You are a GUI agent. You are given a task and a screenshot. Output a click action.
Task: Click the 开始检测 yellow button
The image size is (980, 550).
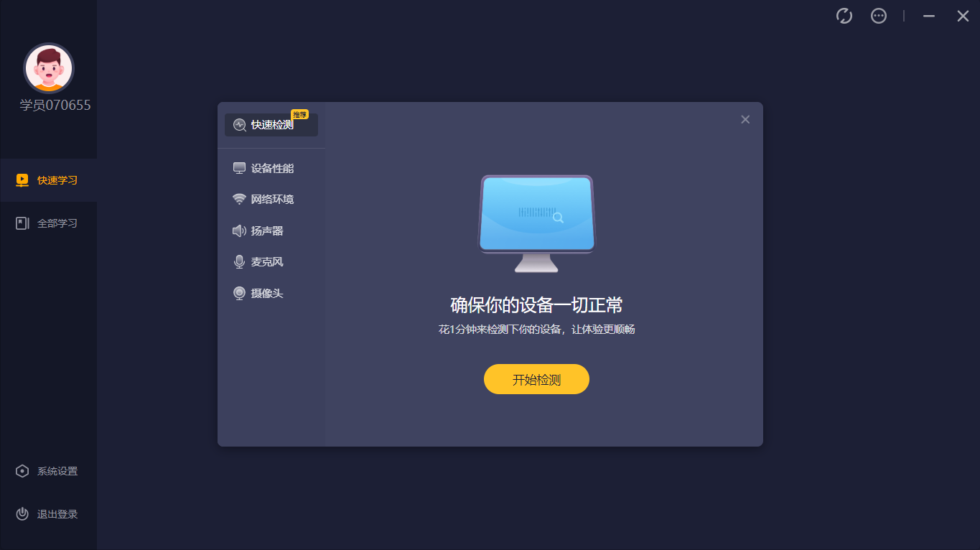tap(536, 379)
